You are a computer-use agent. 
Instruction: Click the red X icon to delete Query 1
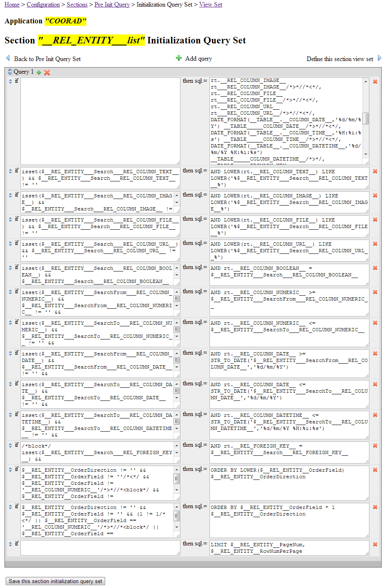[x=47, y=72]
